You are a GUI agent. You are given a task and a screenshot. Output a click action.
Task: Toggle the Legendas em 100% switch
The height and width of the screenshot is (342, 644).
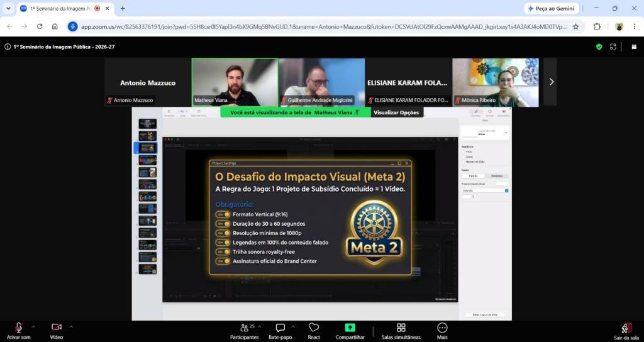[223, 243]
